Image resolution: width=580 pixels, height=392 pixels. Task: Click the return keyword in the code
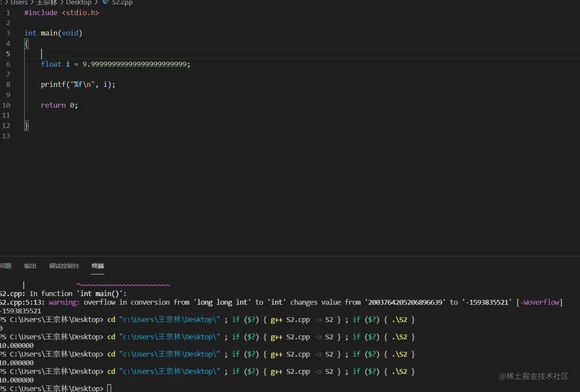pos(53,105)
